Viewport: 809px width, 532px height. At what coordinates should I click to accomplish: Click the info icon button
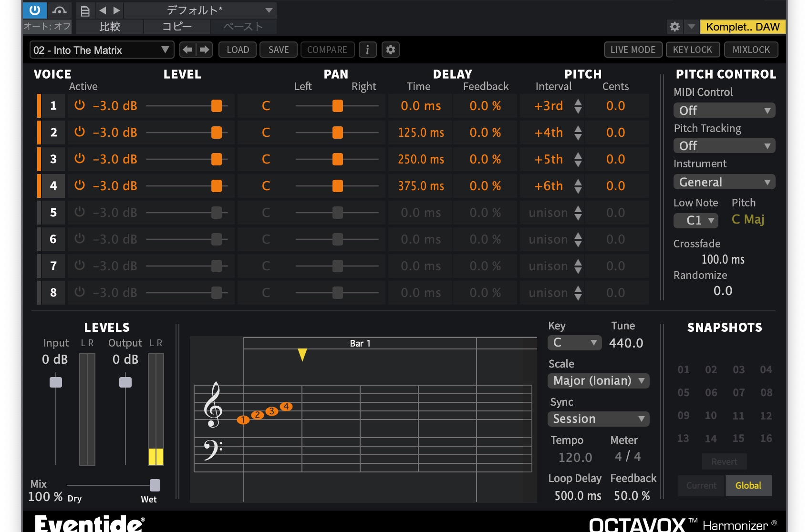point(367,50)
